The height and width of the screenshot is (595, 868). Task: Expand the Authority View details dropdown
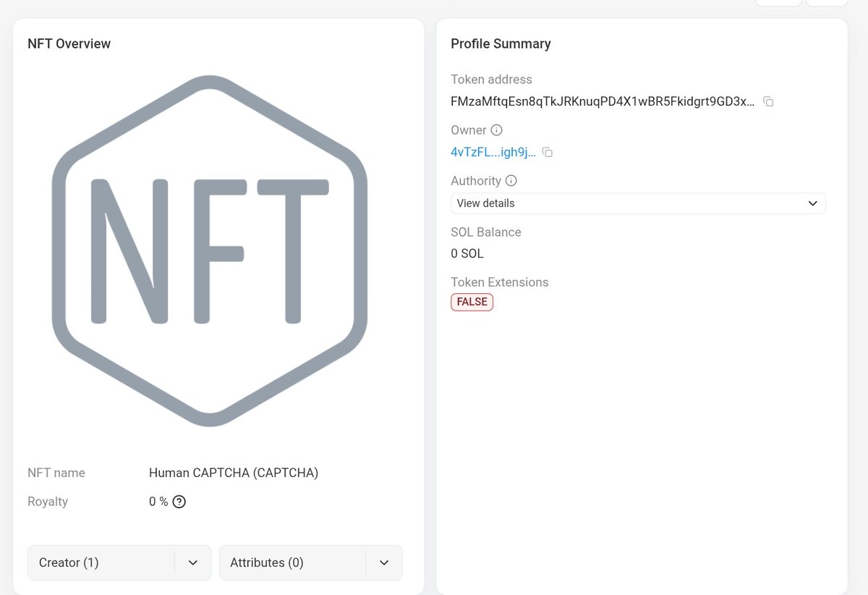pos(638,203)
